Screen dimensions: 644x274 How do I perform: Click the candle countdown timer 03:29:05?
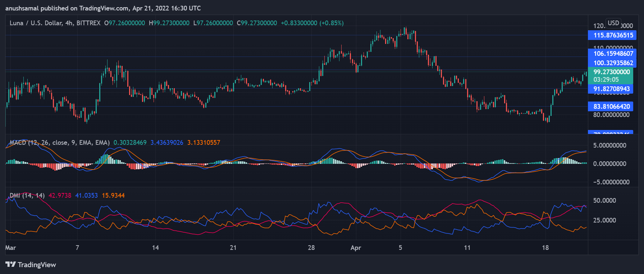pos(606,80)
